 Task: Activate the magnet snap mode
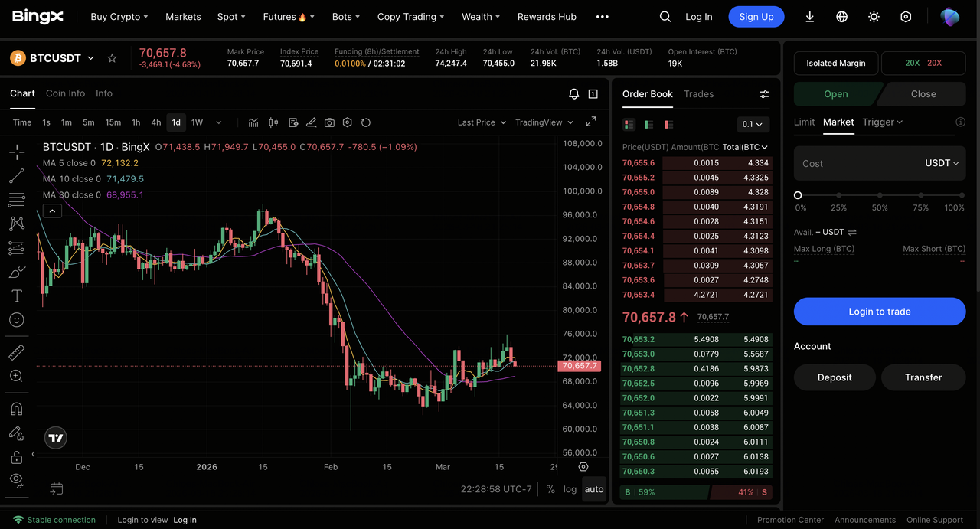pyautogui.click(x=16, y=409)
